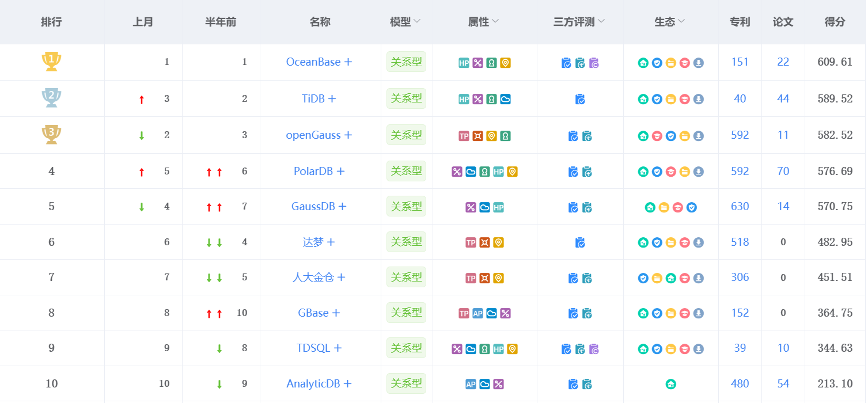The height and width of the screenshot is (403, 868).
Task: Click the graduation cap icon in GaussDB row
Action: click(x=678, y=207)
